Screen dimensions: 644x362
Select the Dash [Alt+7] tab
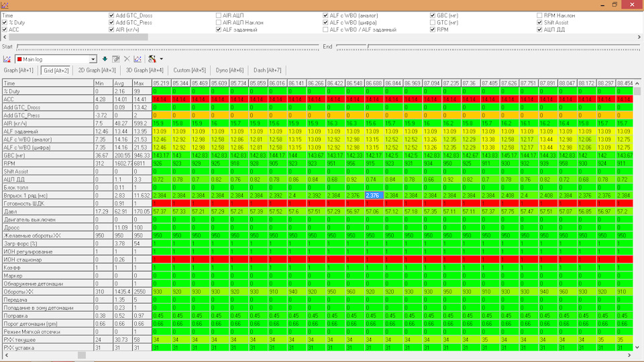[x=268, y=70]
